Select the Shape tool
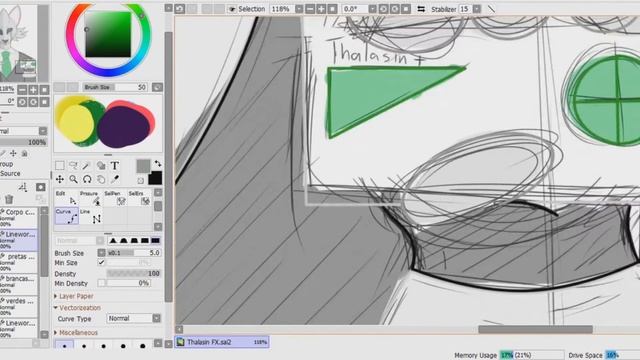This screenshot has height=360, width=640. (x=101, y=166)
